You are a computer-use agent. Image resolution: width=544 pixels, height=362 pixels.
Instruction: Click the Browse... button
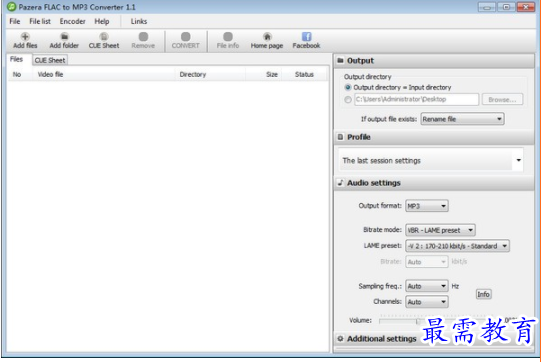point(502,100)
